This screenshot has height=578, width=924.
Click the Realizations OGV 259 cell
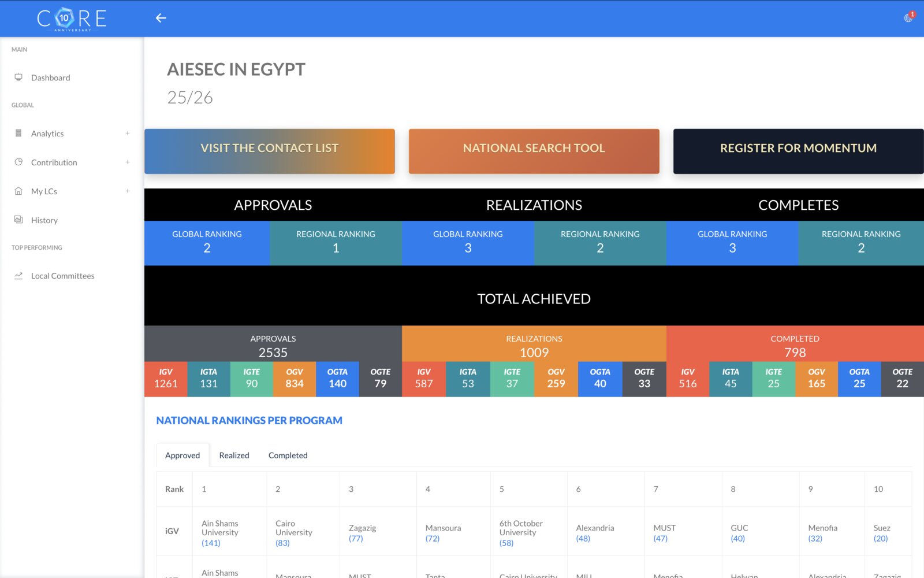556,379
